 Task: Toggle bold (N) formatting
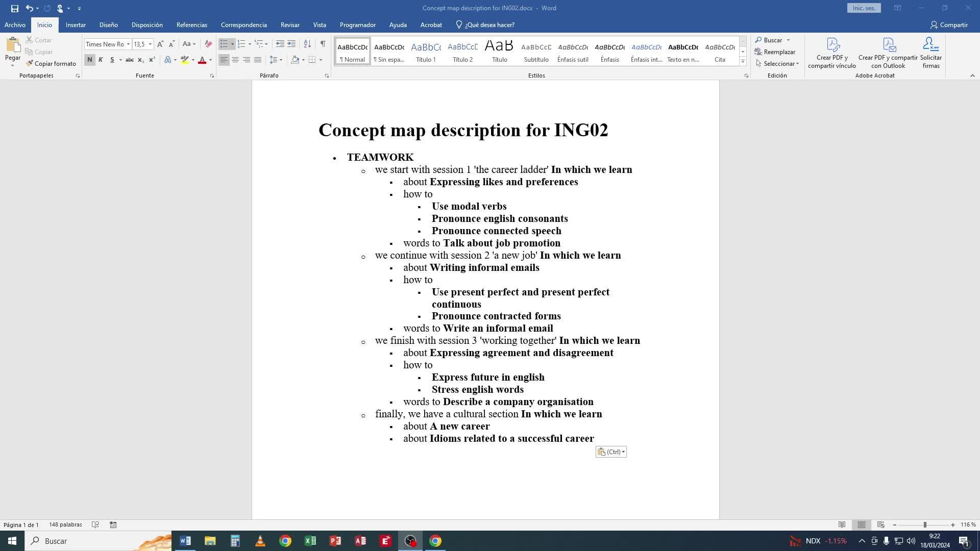point(89,60)
